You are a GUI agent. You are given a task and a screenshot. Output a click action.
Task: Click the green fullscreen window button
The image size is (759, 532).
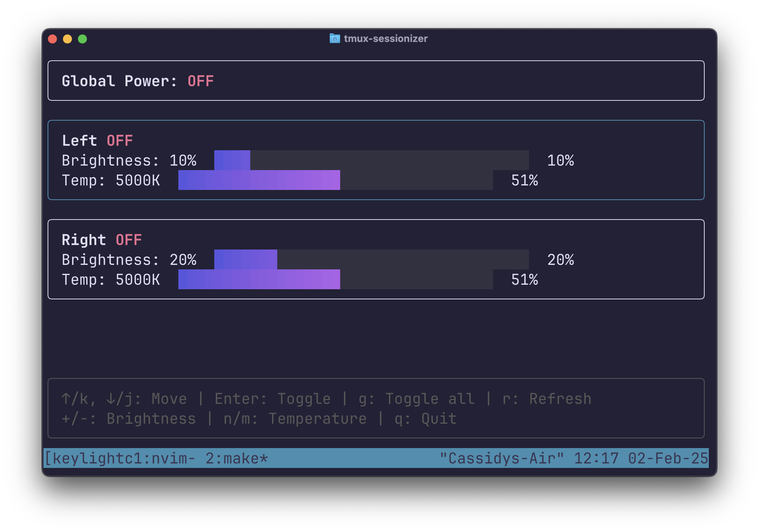point(82,39)
